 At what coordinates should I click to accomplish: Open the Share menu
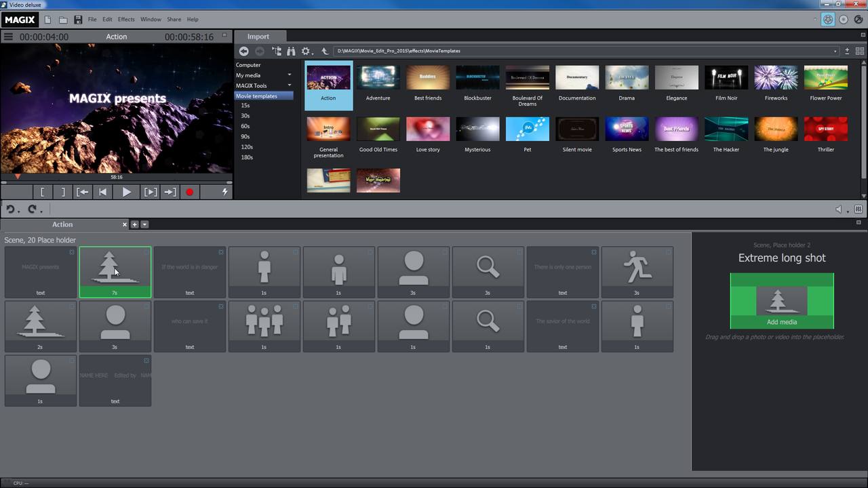pos(174,20)
